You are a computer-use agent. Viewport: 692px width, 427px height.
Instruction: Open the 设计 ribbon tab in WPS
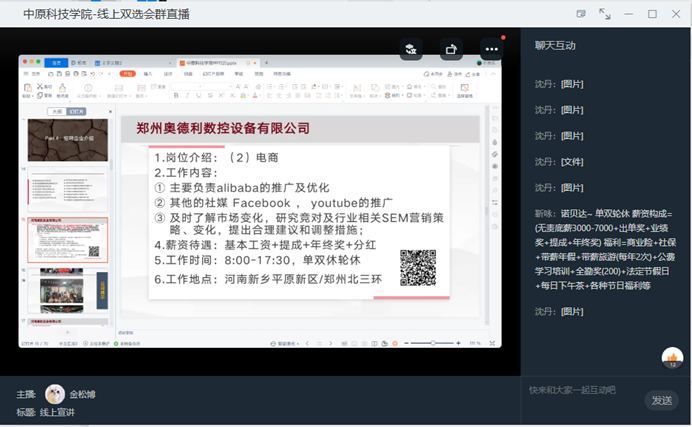point(168,74)
